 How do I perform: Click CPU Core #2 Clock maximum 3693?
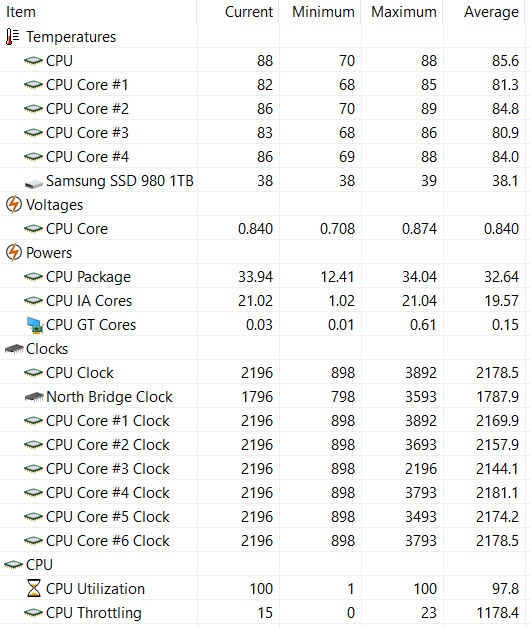click(420, 445)
